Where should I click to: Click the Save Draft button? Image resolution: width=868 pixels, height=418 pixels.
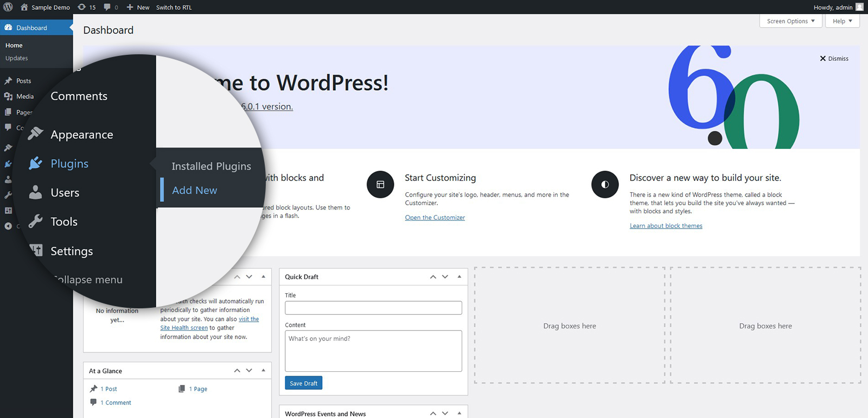click(303, 383)
